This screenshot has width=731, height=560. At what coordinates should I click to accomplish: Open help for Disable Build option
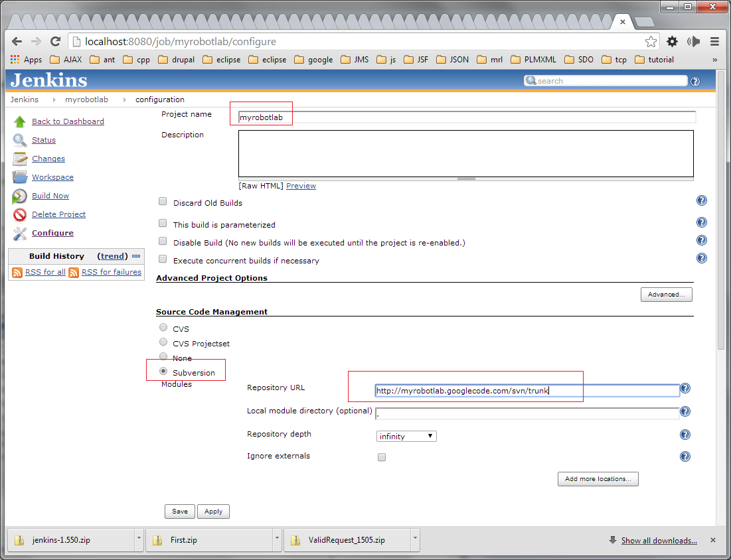pos(701,240)
